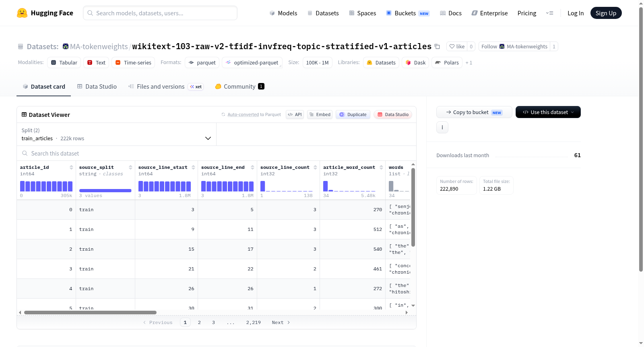Sort the article_id column
This screenshot has width=644, height=347.
click(71, 167)
